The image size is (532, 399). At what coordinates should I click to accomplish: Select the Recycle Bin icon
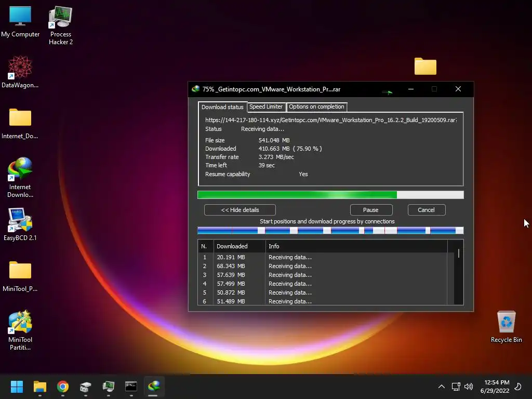[506, 327]
